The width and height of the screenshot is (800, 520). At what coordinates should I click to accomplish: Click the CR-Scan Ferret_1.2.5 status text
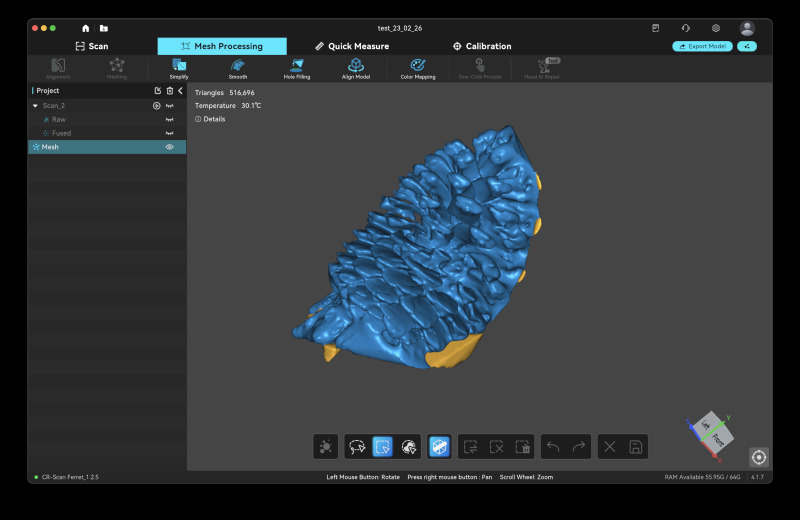[x=70, y=477]
